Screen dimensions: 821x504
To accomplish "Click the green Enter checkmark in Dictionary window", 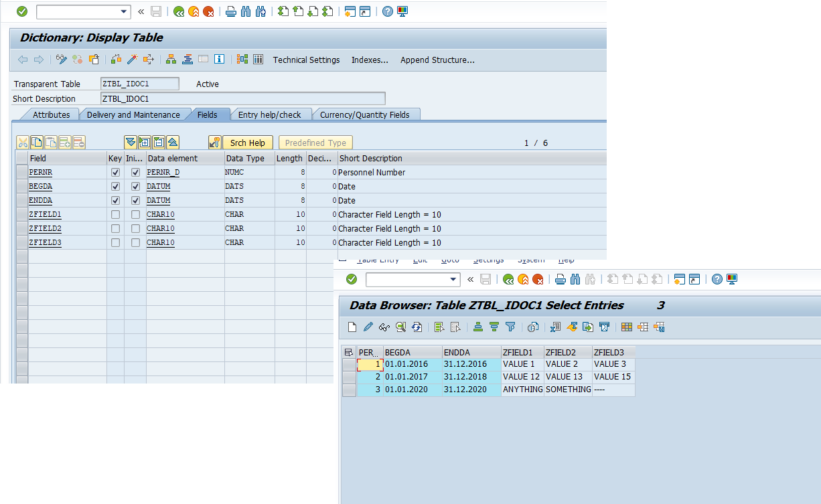I will point(22,11).
